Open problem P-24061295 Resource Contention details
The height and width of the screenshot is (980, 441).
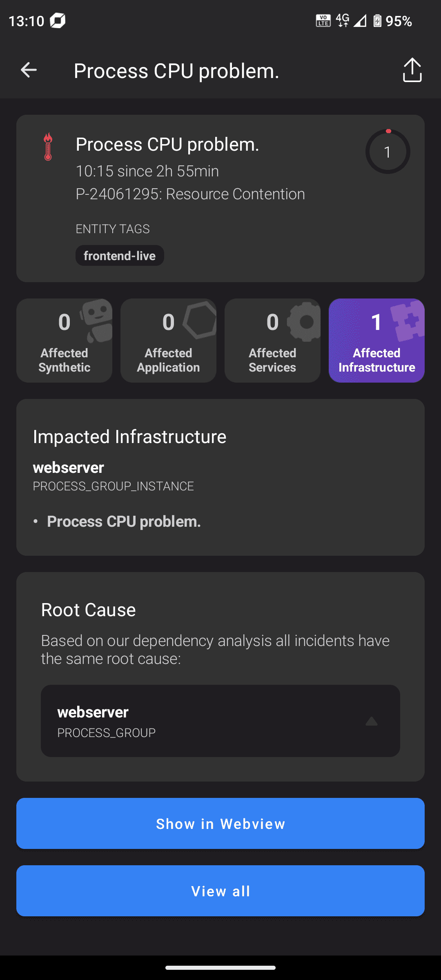coord(190,194)
